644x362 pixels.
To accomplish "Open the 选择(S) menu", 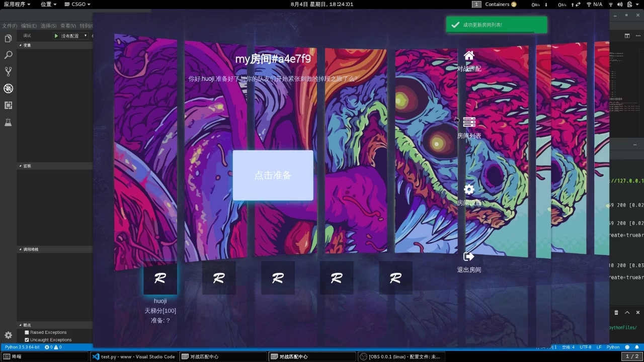I will click(x=48, y=26).
